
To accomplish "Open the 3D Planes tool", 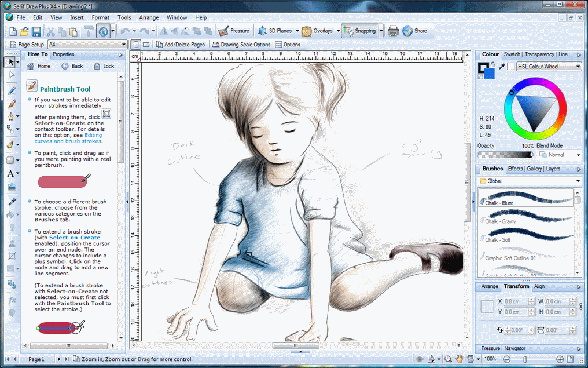I will pos(278,31).
